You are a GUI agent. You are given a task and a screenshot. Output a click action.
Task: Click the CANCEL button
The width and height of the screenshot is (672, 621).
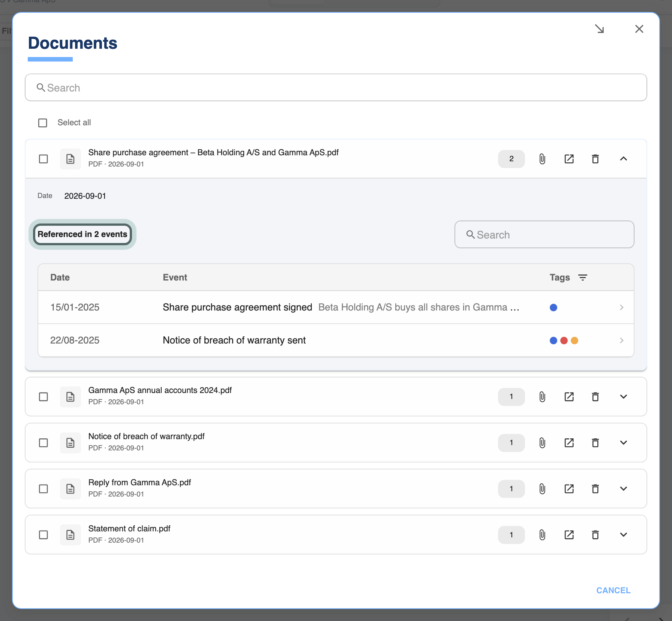(613, 591)
